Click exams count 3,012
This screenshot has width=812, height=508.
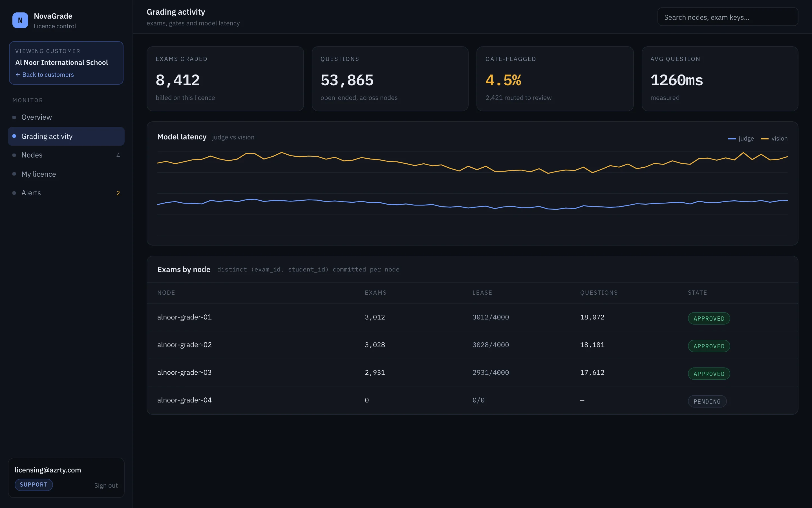pyautogui.click(x=375, y=317)
